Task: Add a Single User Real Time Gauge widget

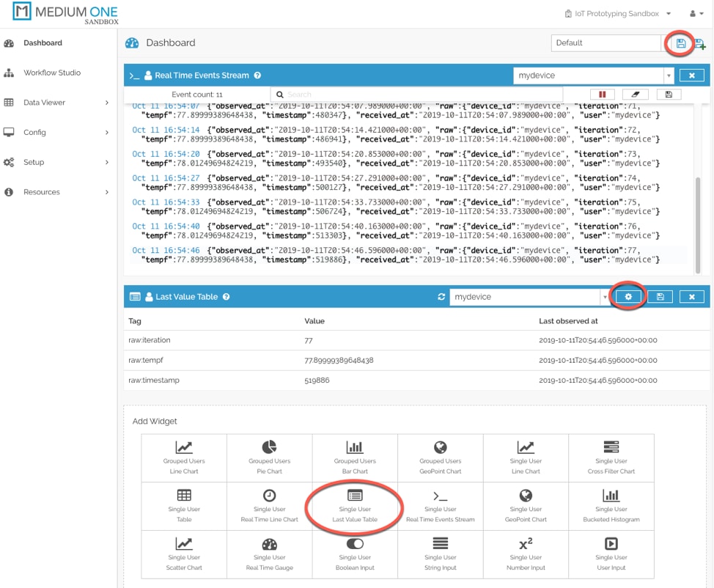Action: (270, 553)
